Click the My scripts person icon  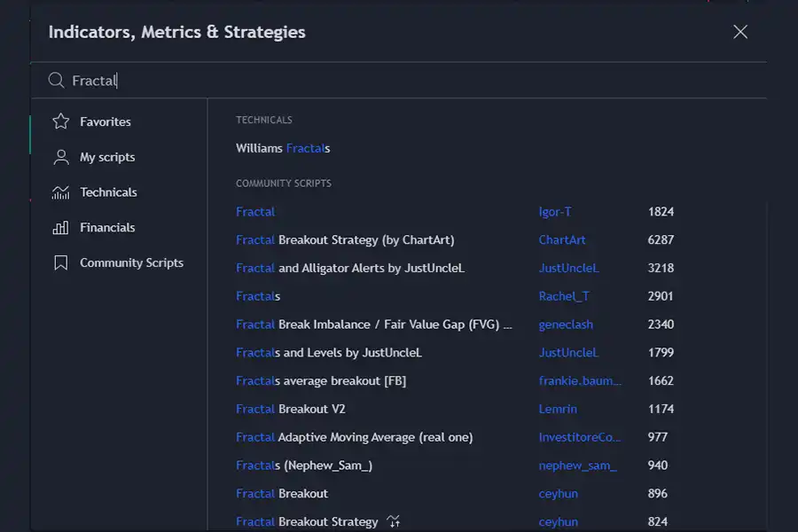pos(60,157)
